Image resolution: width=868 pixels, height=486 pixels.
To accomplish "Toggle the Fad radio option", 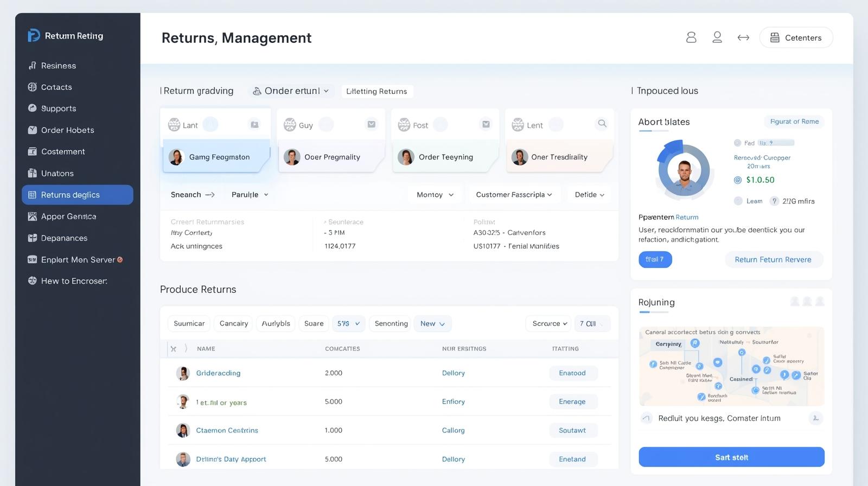I will [737, 143].
